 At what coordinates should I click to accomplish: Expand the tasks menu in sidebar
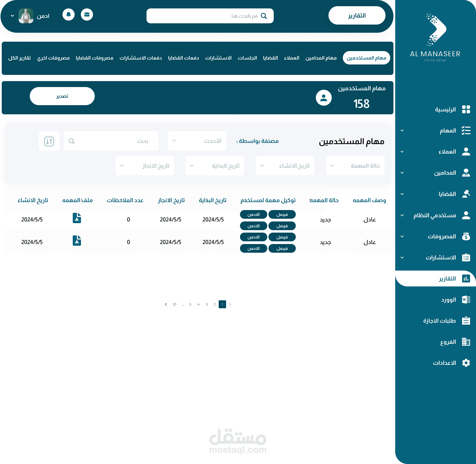pos(402,130)
